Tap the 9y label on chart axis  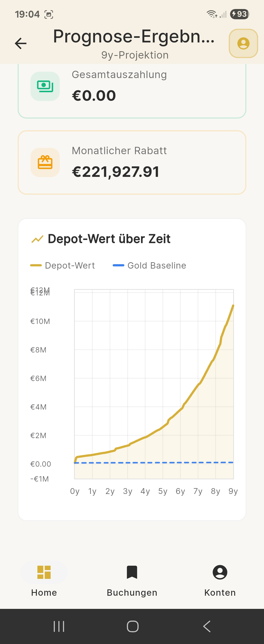pos(233,491)
